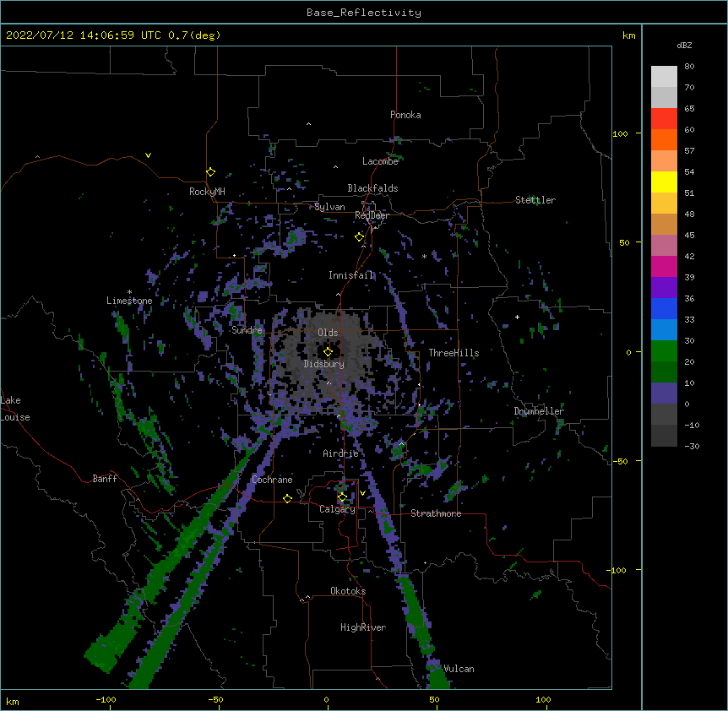Pick the magenta 39-42 dBZ legend swatch
Viewport: 728px width, 711px height.
(x=664, y=266)
